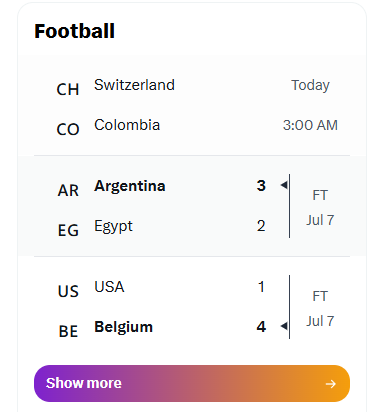
Task: Select the Egypt team name
Action: [x=113, y=227]
